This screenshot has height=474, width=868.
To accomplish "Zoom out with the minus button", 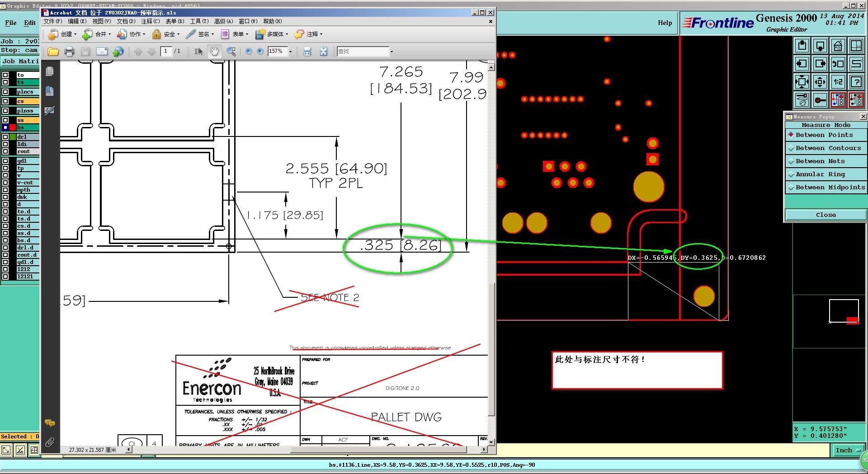I will [249, 52].
